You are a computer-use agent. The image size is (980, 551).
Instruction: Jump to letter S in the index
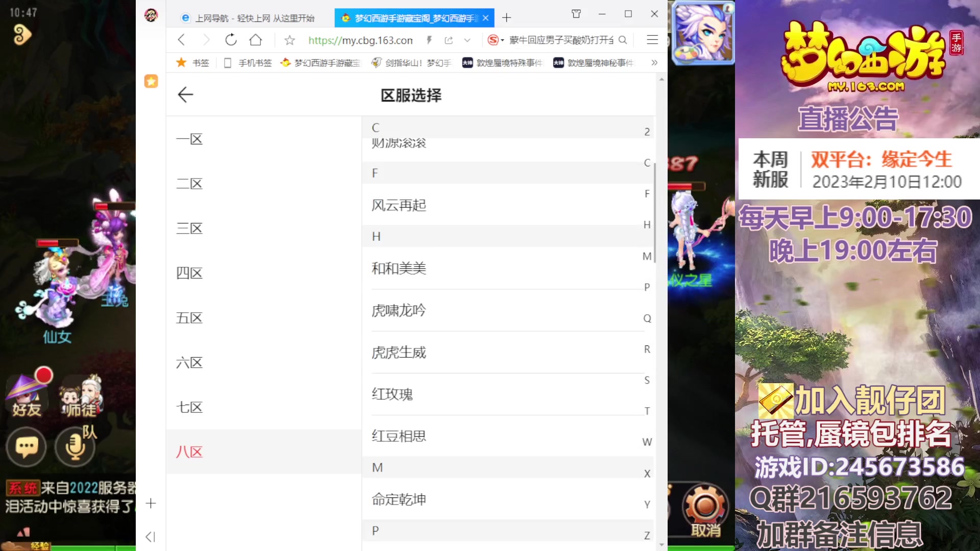(x=647, y=380)
